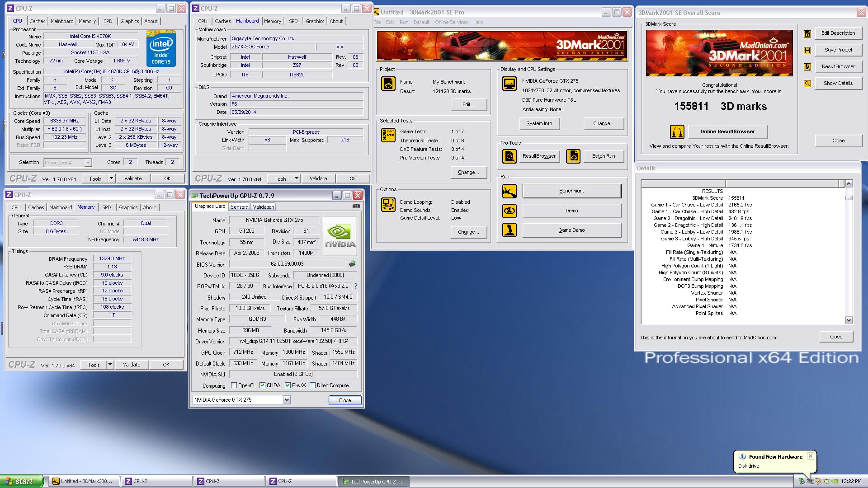Click Close in the GPU-Z window

(x=345, y=400)
